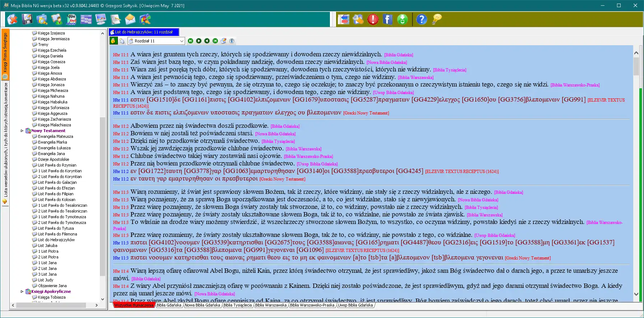Viewport: 644px width, 318px height.
Task: Select the 'List do Hebrajczyków: 11 rozdział' tab
Action: pyautogui.click(x=144, y=32)
